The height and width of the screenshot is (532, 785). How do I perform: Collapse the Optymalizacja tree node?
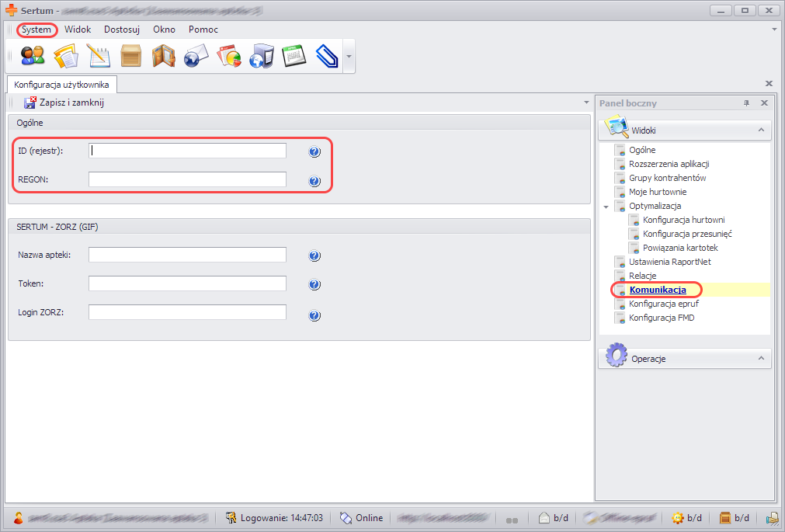606,207
